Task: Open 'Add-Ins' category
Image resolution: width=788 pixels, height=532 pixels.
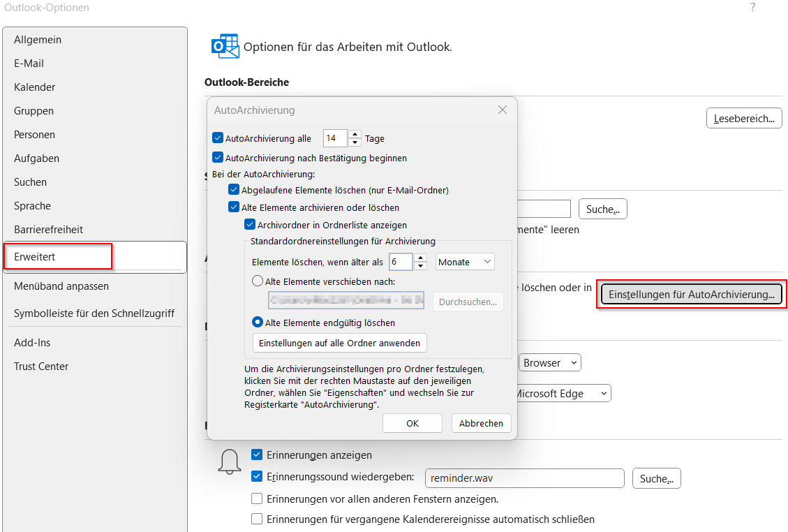Action: (32, 342)
